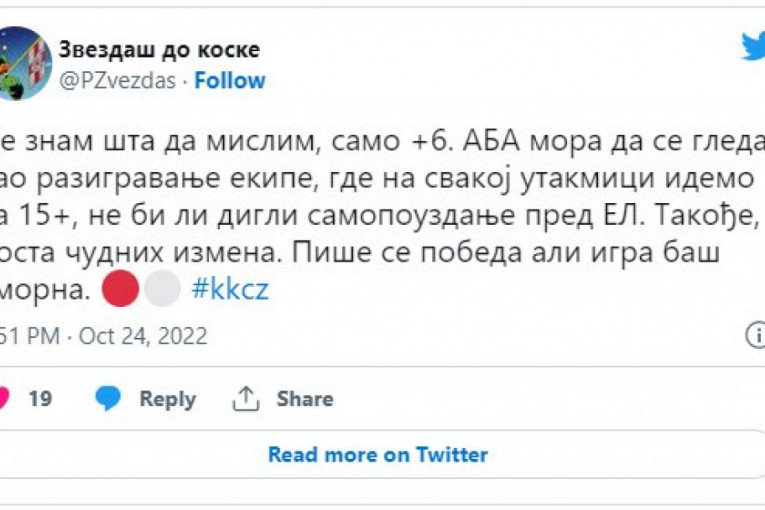This screenshot has height=510, width=765.
Task: Click the info icon beside the date
Action: tap(756, 336)
